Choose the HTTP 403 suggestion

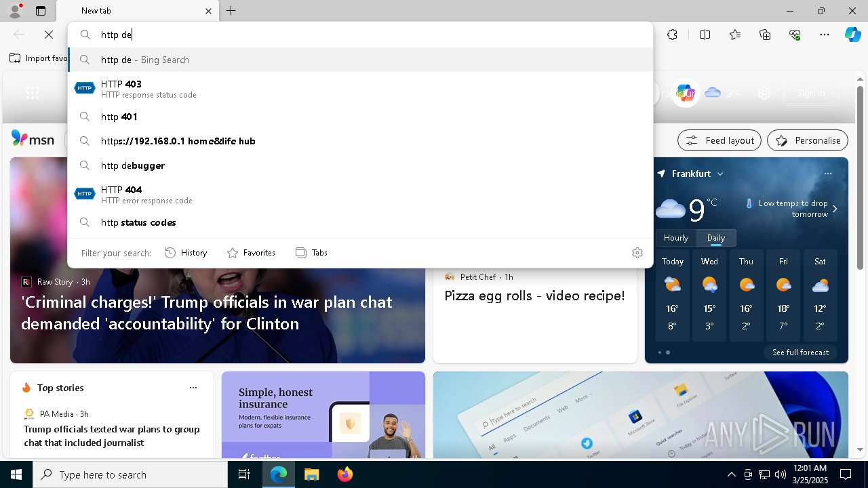point(360,89)
